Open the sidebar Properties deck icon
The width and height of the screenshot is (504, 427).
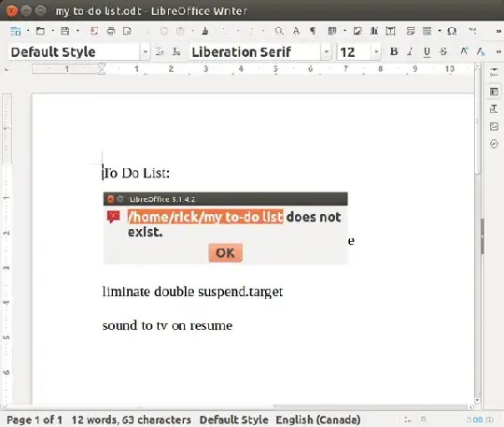coord(494,92)
